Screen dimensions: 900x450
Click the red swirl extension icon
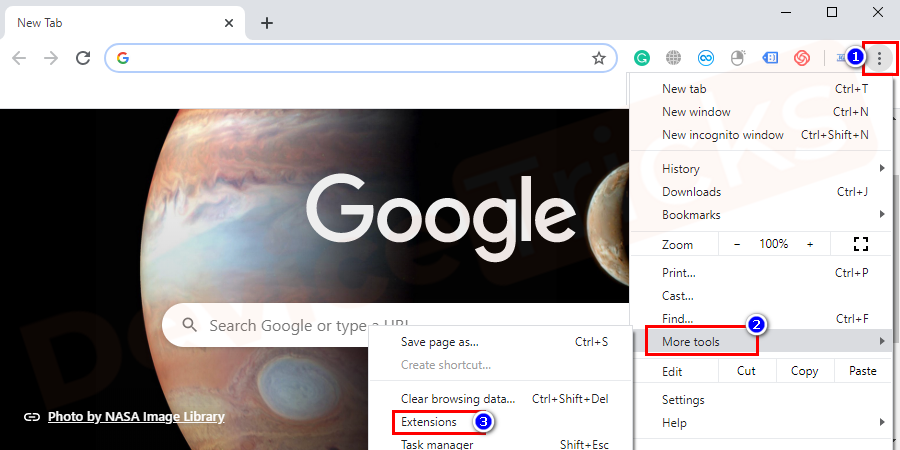(x=802, y=57)
